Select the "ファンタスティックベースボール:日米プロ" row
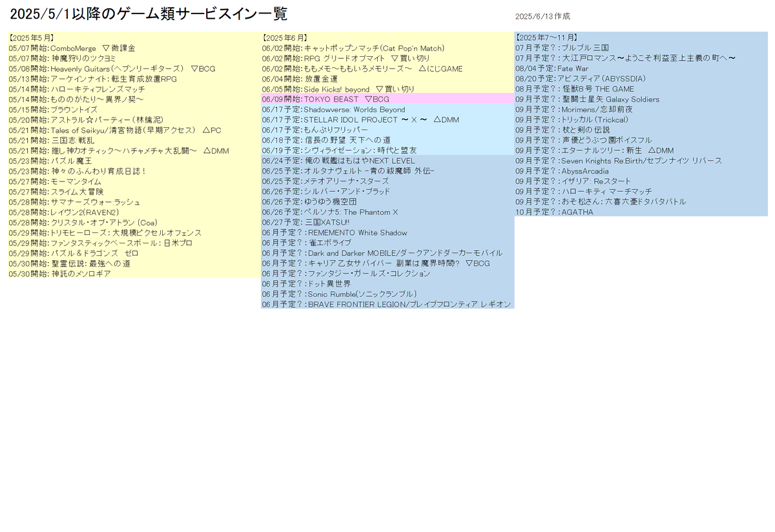The image size is (775, 532). coord(134,243)
